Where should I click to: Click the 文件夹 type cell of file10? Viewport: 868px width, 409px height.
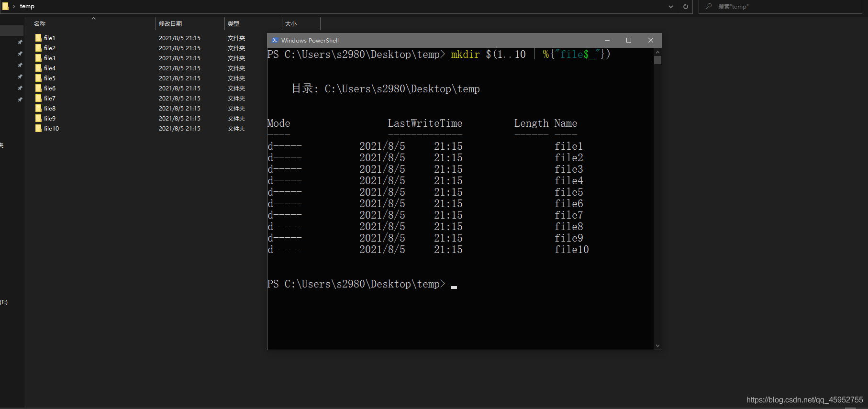tap(236, 128)
